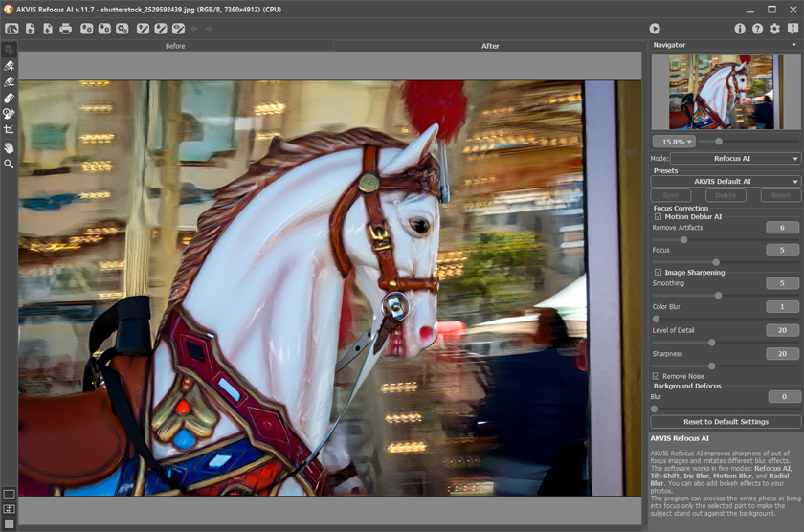Click the import presets icon
This screenshot has height=532, width=804.
coord(87,29)
